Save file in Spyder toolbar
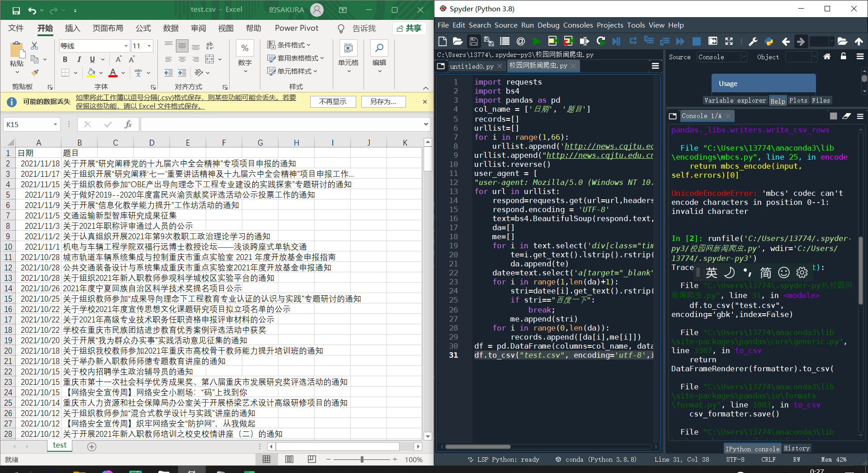Screen dimensions: 868x473 (x=473, y=42)
